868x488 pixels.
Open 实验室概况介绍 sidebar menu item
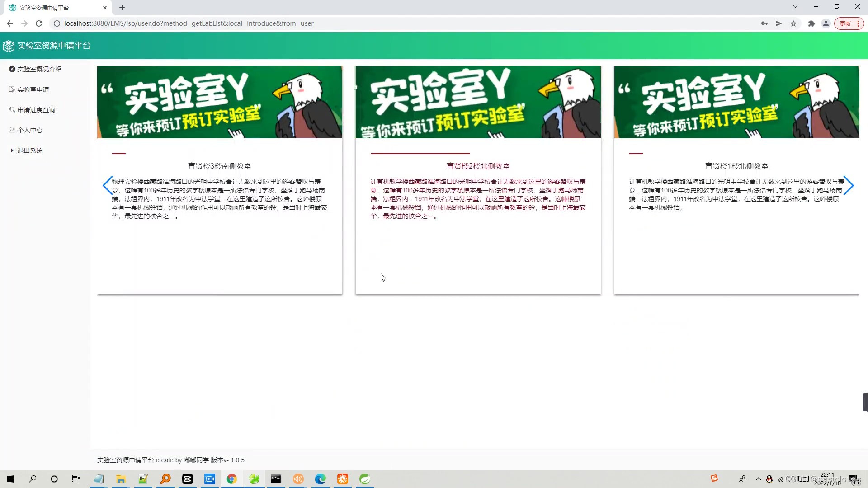click(x=39, y=69)
